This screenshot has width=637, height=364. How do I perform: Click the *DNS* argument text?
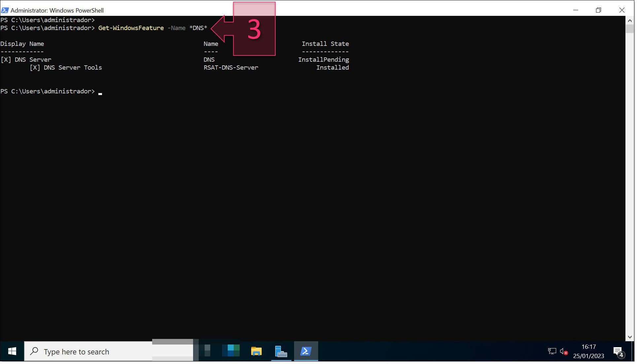pyautogui.click(x=199, y=28)
